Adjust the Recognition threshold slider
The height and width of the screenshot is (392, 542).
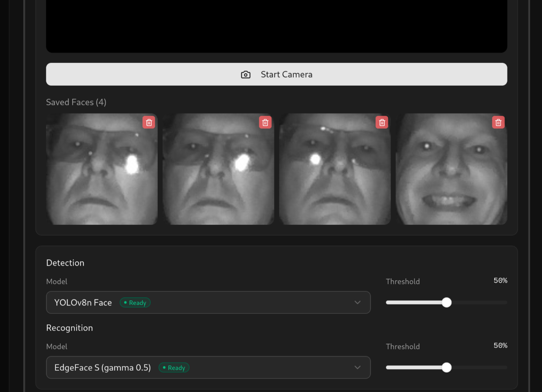pyautogui.click(x=447, y=367)
